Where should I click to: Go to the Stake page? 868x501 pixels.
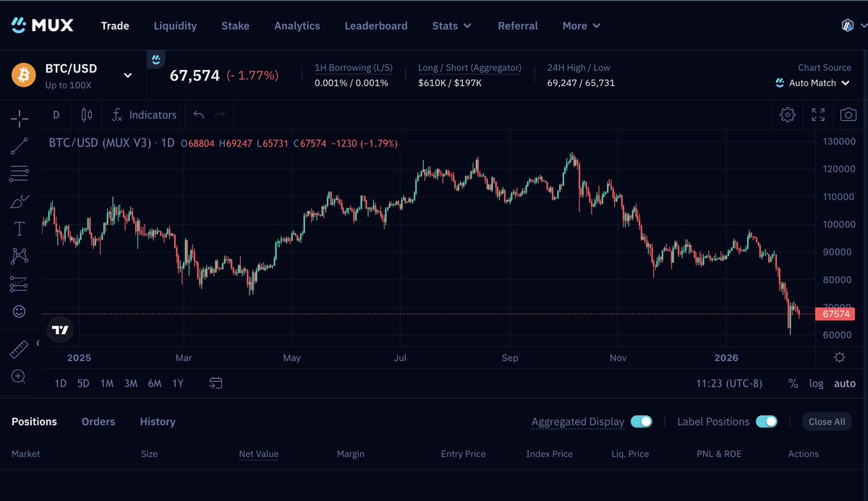pos(235,25)
